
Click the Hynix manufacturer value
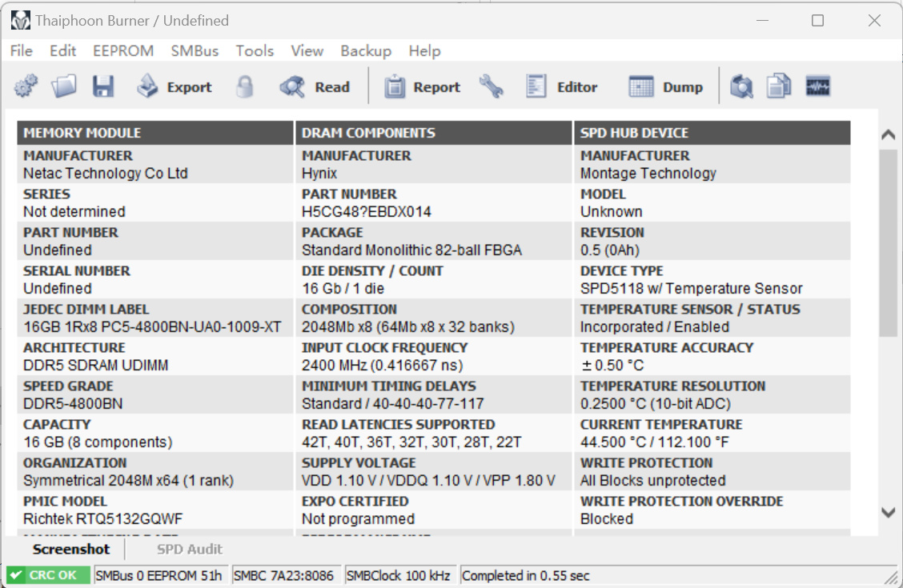coord(319,173)
